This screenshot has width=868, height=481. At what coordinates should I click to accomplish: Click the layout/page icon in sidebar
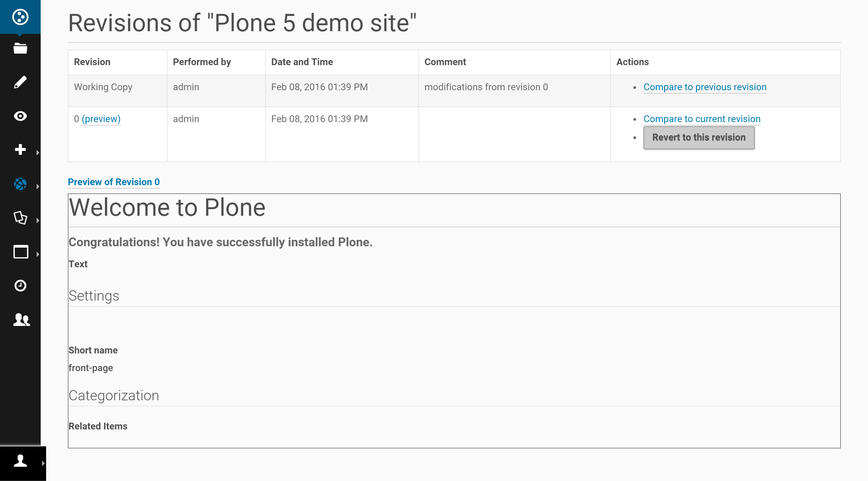click(21, 251)
